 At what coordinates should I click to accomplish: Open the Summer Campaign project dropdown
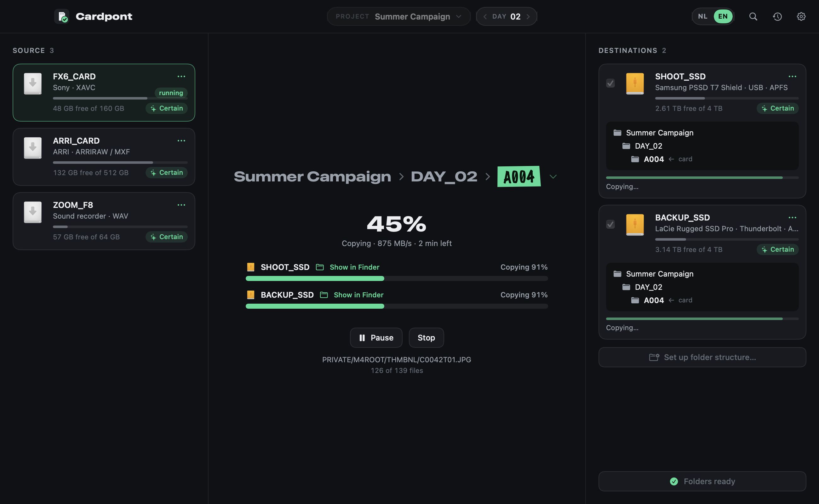[x=399, y=16]
